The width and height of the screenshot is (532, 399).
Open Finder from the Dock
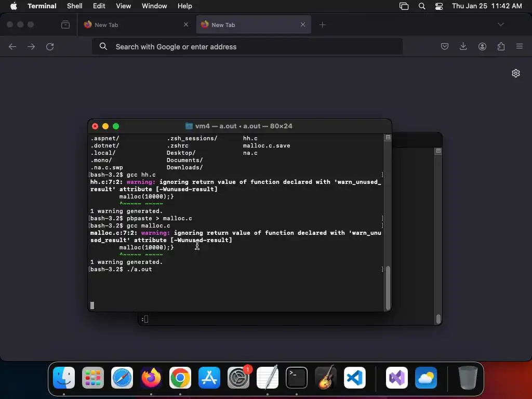coord(64,378)
